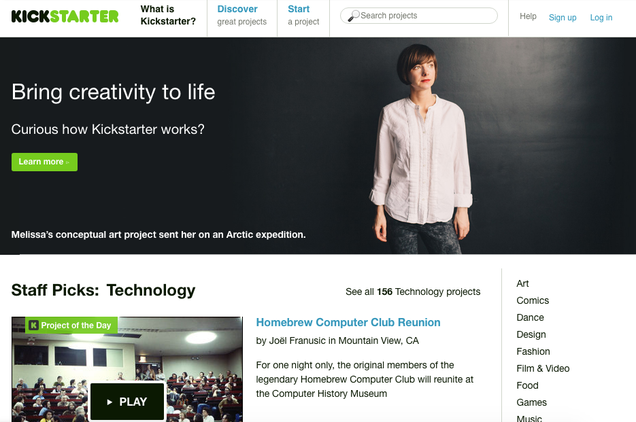Click the Kickstarter logo

65,16
